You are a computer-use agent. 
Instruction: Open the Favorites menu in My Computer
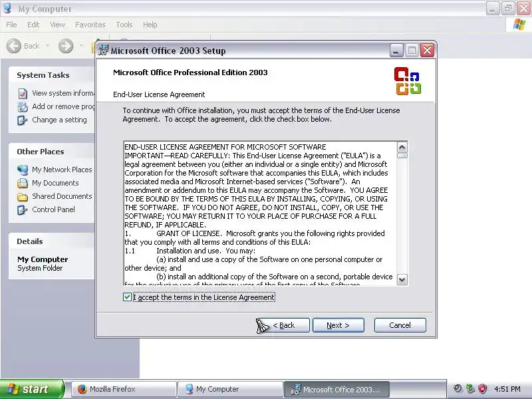tap(90, 25)
